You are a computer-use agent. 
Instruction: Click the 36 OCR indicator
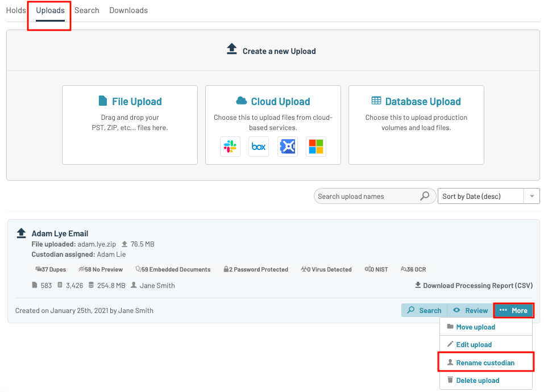(x=413, y=269)
